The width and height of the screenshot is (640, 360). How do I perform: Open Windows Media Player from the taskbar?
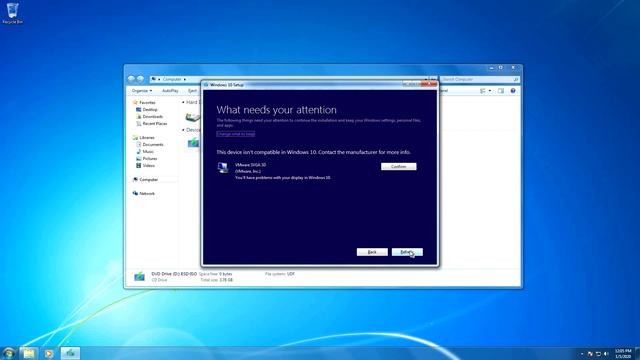pyautogui.click(x=49, y=353)
